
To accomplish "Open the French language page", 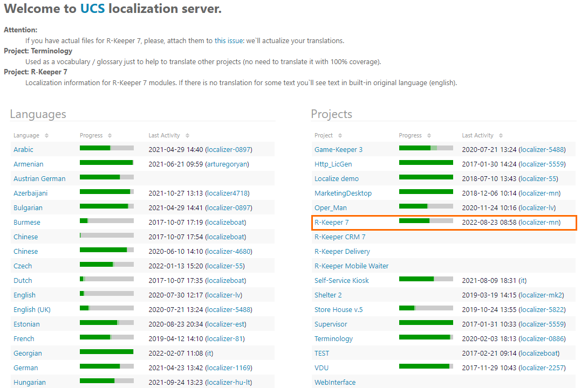I will 24,339.
